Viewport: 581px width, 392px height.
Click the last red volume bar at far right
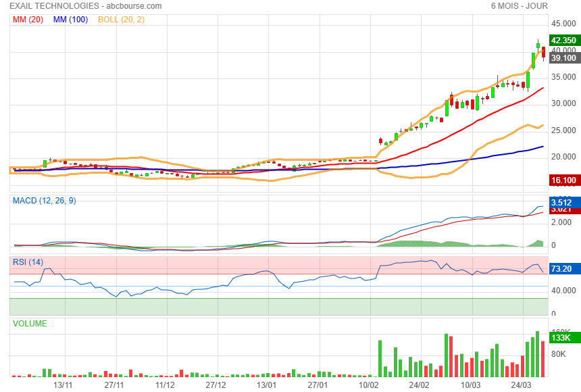[543, 359]
